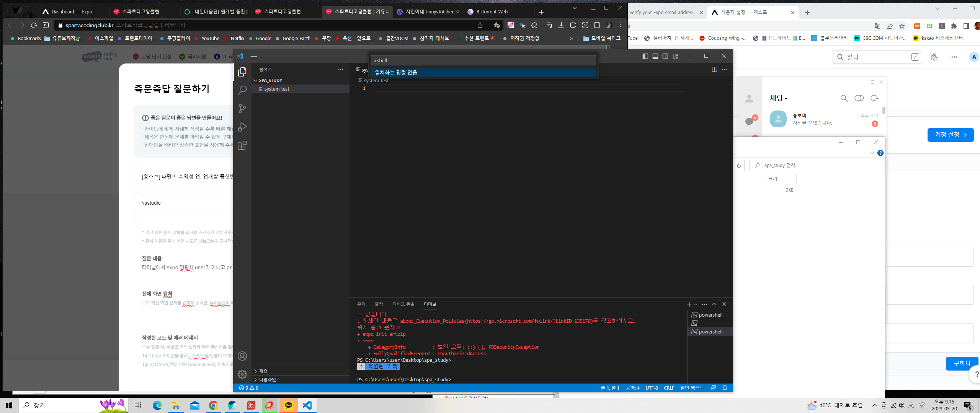Show hidden system tray icons

click(x=875, y=405)
